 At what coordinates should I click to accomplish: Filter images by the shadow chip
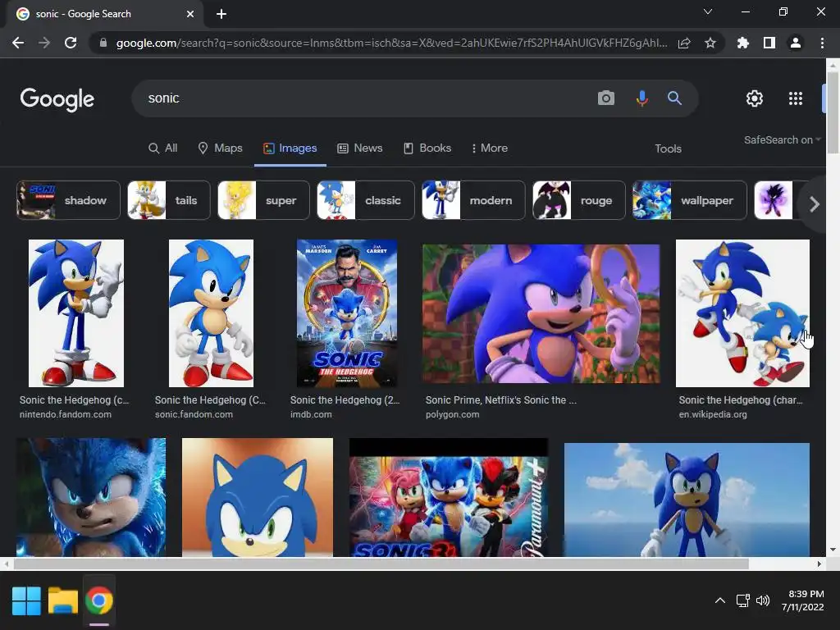point(68,200)
